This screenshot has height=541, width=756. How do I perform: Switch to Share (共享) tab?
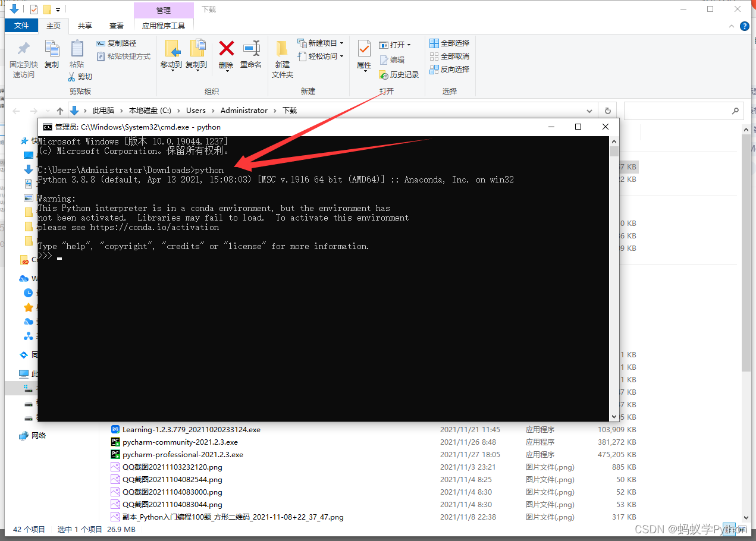pos(85,26)
